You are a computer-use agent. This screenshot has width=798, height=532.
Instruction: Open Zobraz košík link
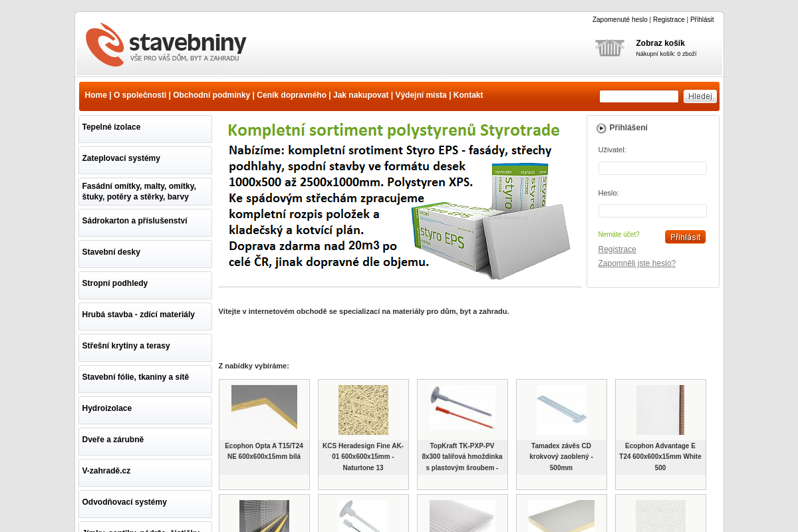click(660, 43)
